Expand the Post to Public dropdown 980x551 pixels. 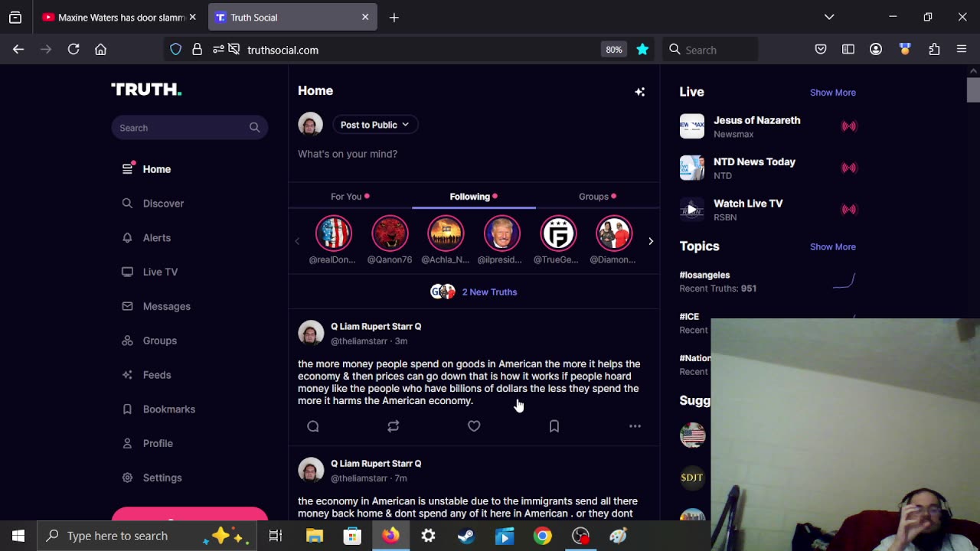[x=374, y=125]
